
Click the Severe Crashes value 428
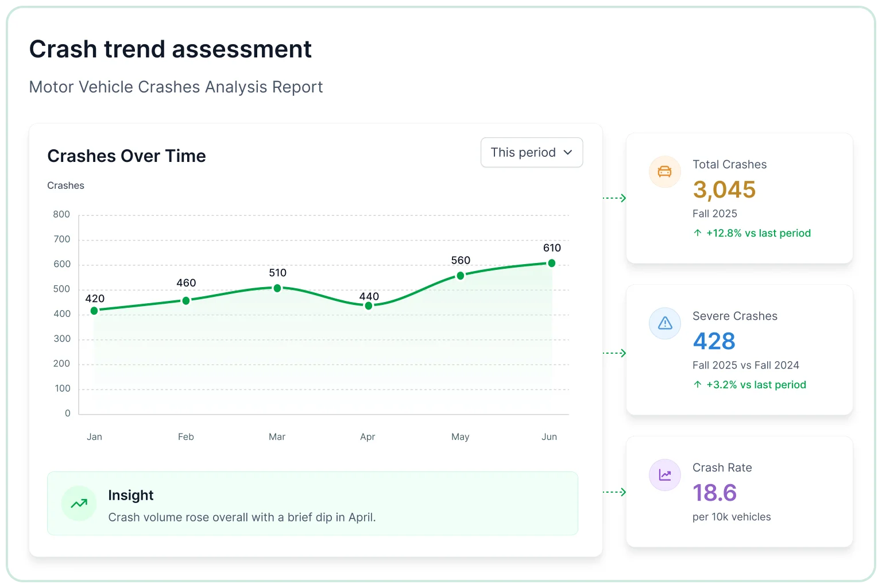(714, 341)
